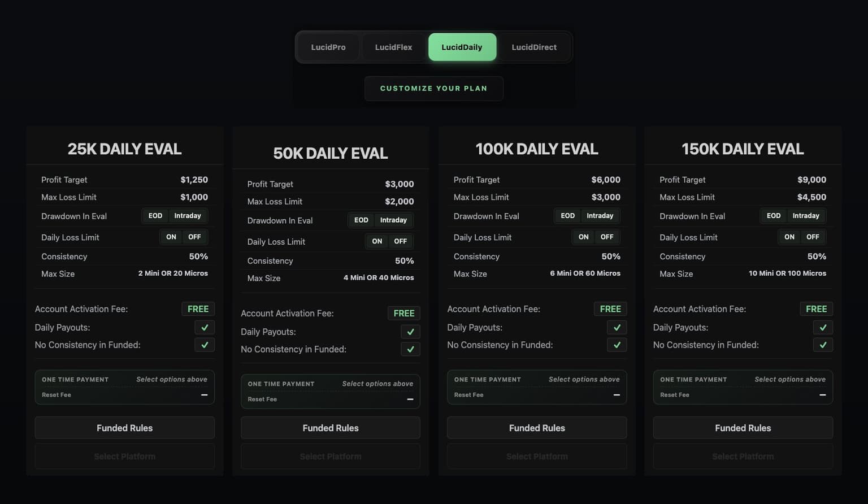
Task: Click Select Platform under 25K Daily Eval
Action: (x=125, y=456)
